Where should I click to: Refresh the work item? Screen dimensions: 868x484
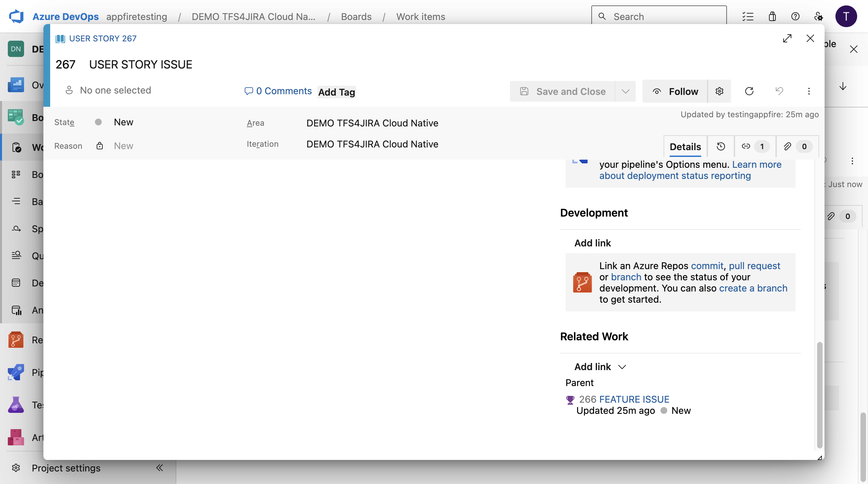pos(749,91)
